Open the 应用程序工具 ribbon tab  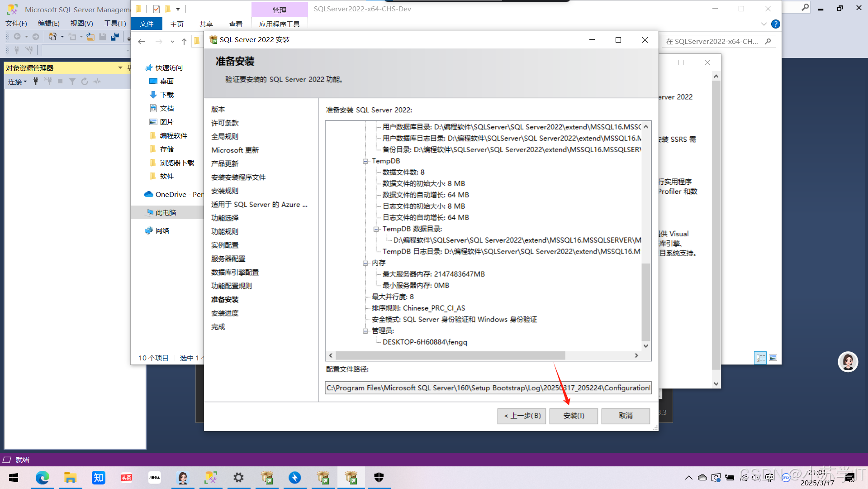tap(280, 24)
